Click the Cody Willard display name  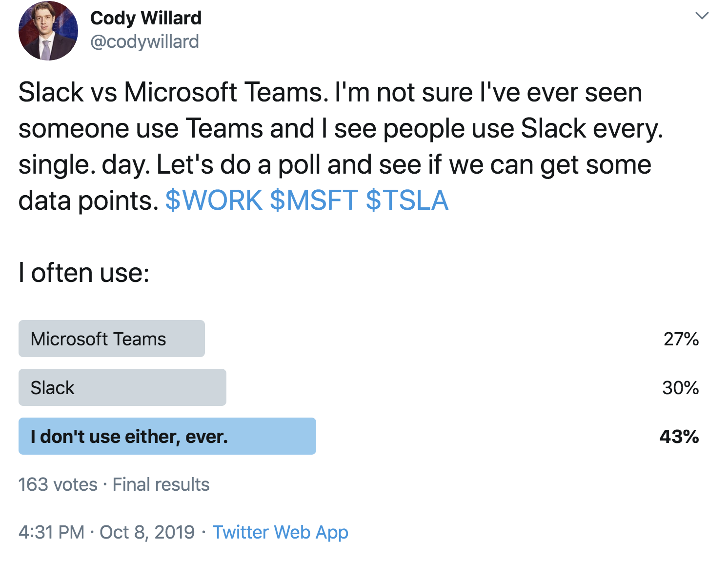coord(146,18)
